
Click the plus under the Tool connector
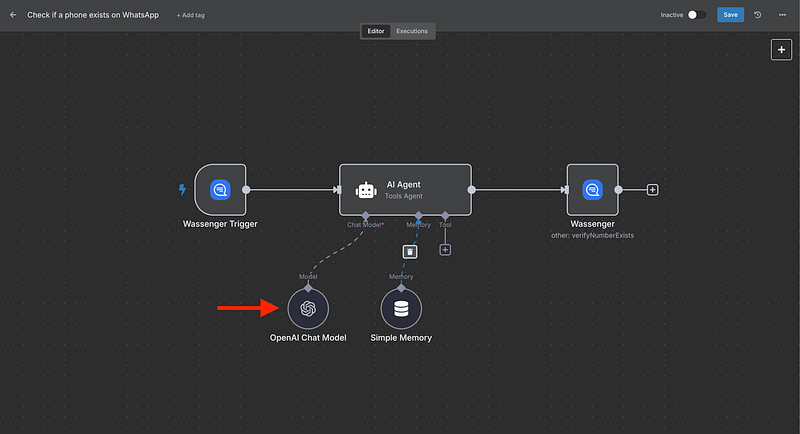(445, 249)
